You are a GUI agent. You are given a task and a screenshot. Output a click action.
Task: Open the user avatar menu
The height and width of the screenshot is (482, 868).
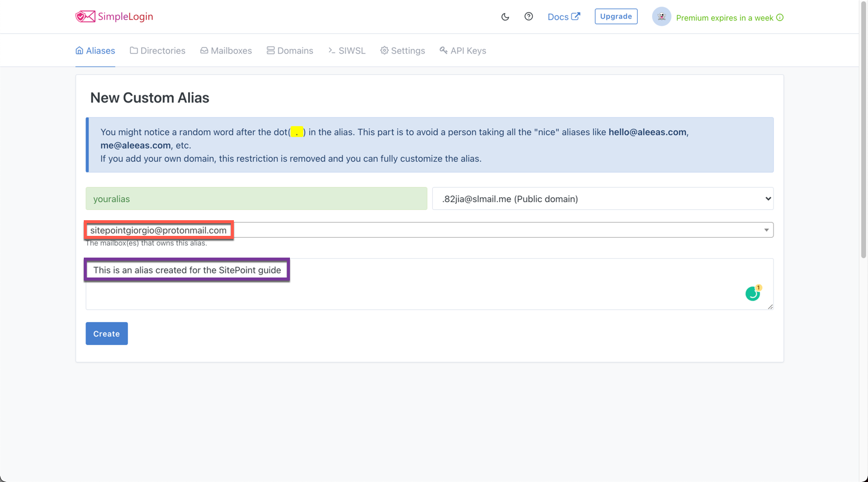click(661, 17)
